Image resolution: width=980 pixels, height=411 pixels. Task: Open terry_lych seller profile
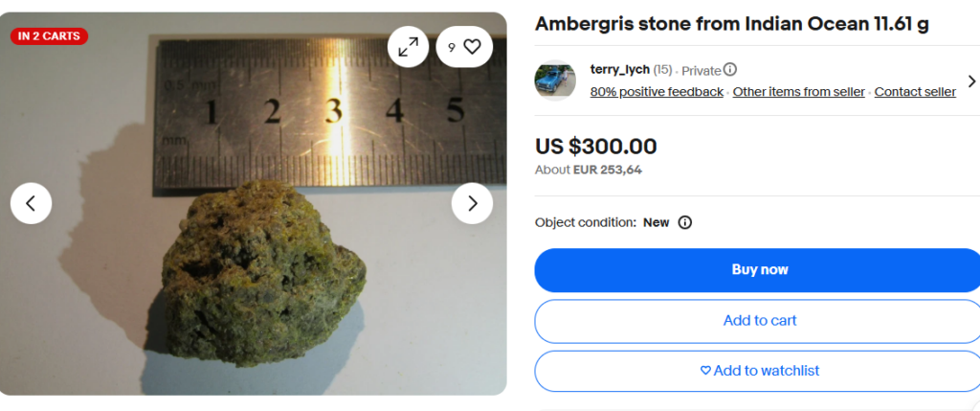point(619,70)
